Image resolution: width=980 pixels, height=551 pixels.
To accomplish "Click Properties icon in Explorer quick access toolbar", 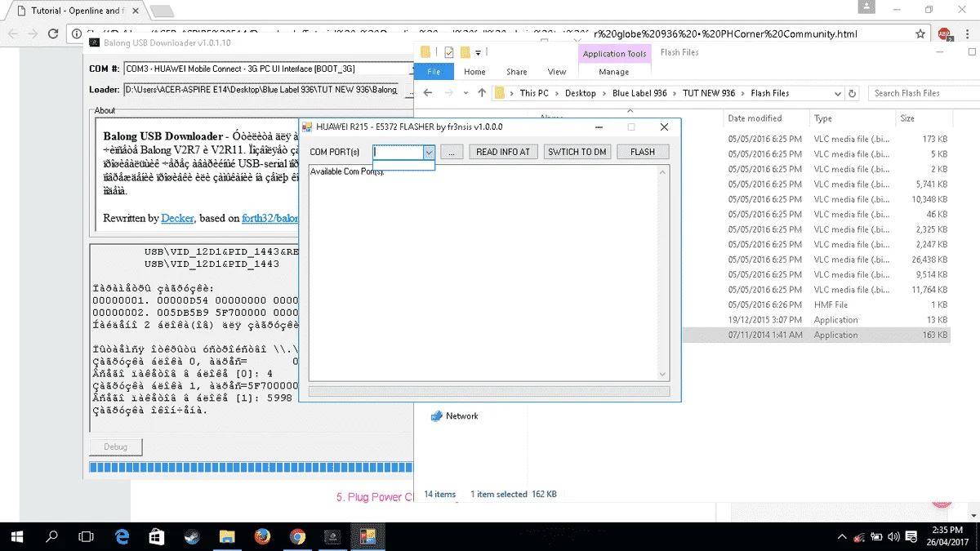I will point(448,52).
